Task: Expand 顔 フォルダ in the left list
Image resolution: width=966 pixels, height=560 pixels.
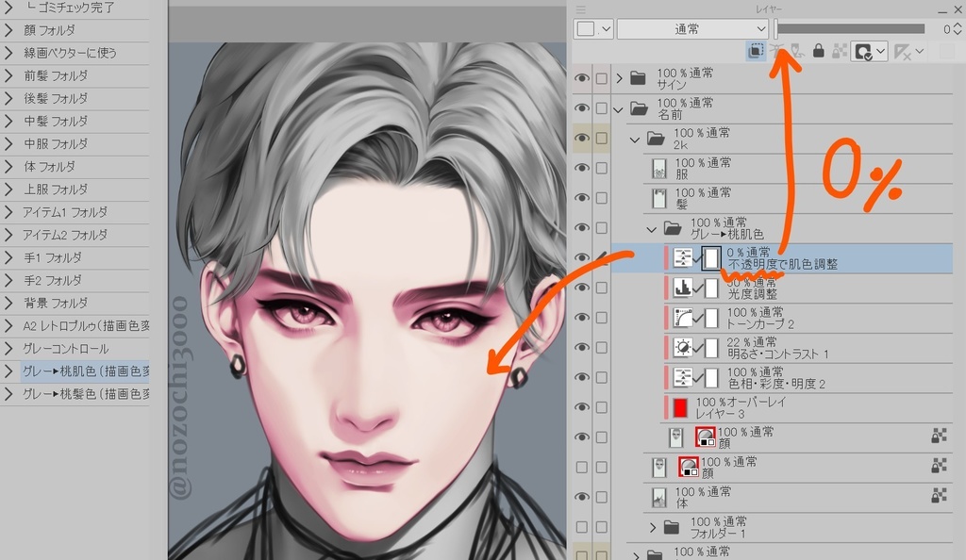Action: (8, 30)
